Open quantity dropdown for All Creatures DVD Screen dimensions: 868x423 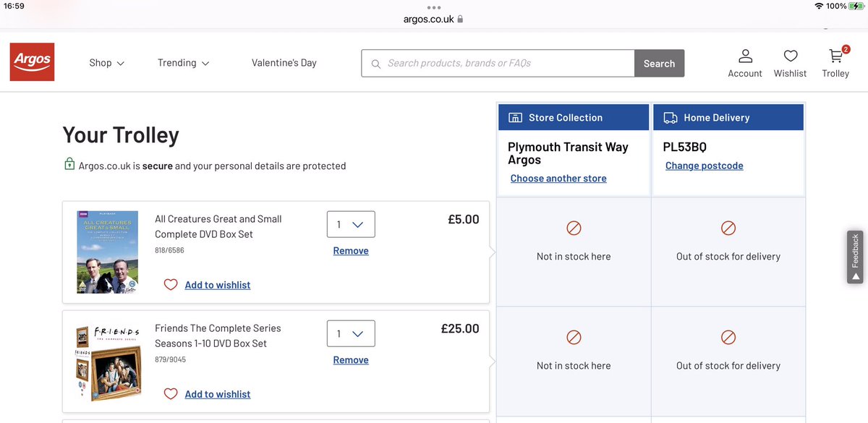click(351, 224)
